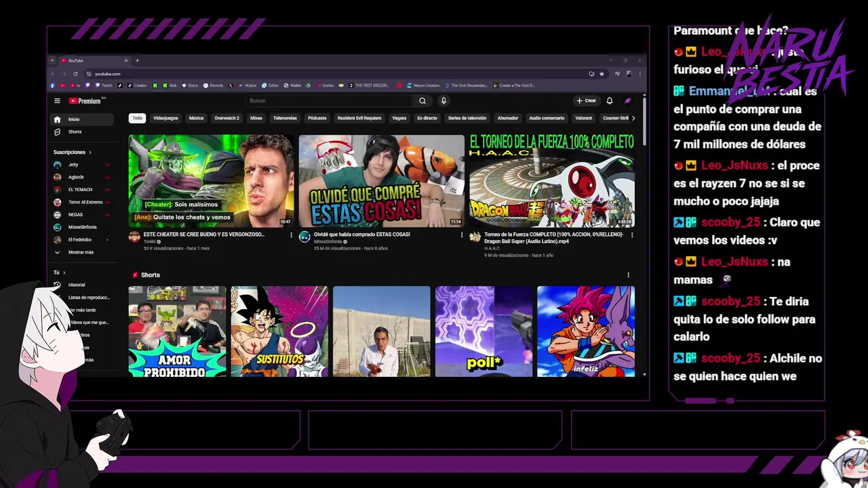Expand Mostrar más in subscriptions

(82, 252)
